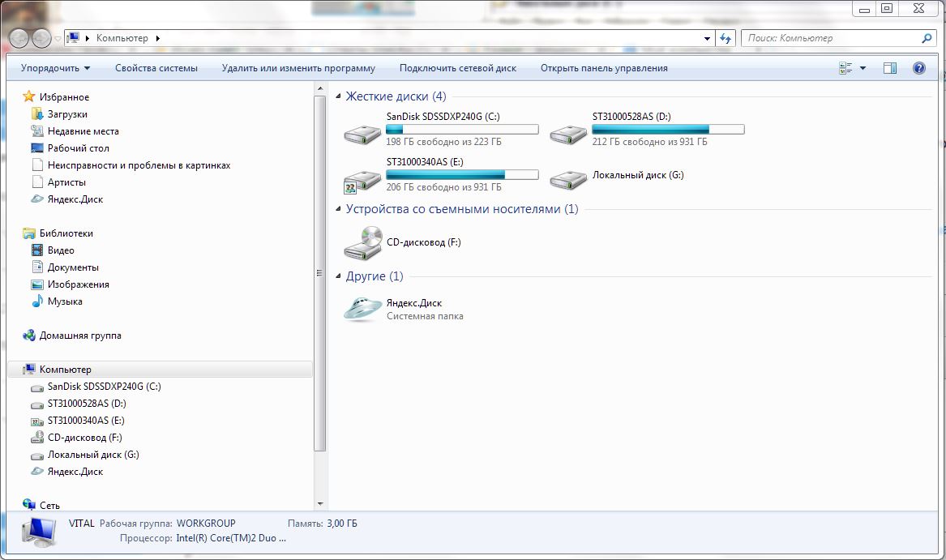This screenshot has width=946, height=560.
Task: Collapse the Другие group
Action: [x=339, y=277]
